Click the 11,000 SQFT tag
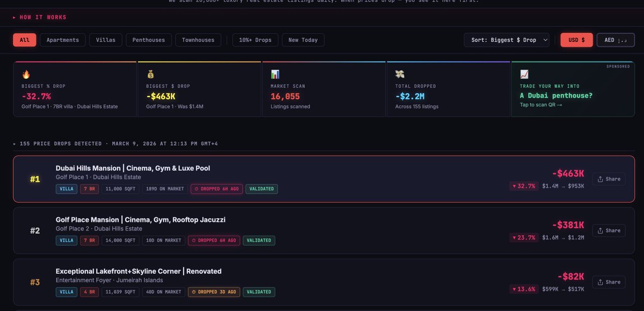The height and width of the screenshot is (311, 644). pyautogui.click(x=121, y=189)
